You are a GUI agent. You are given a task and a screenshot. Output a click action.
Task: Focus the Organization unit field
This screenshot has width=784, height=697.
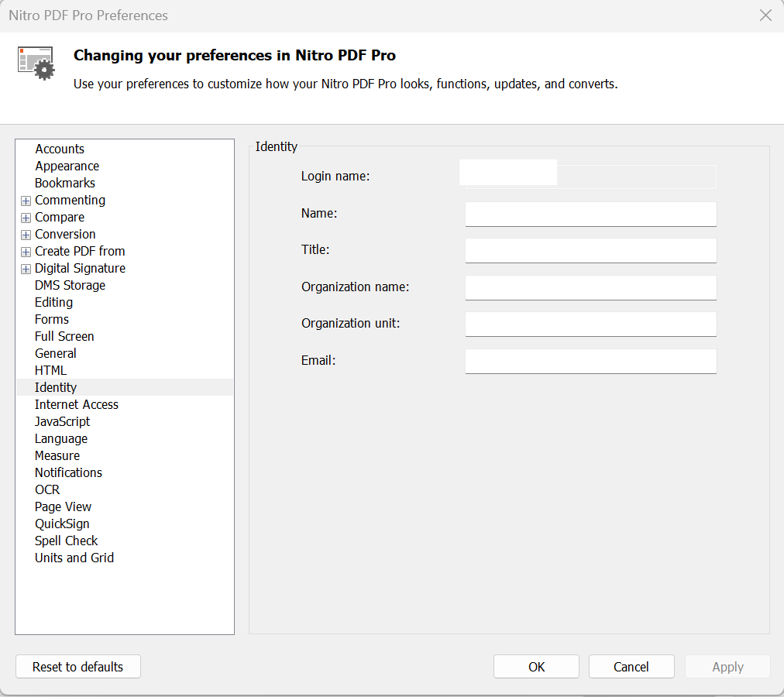pos(590,324)
